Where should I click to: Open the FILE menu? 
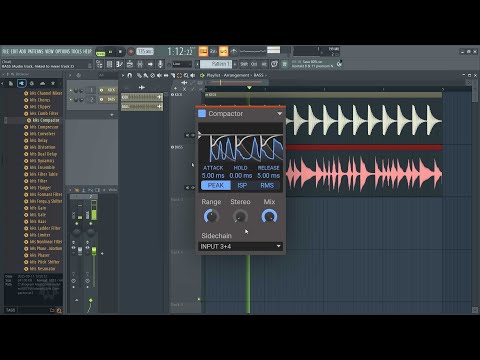pos(6,52)
